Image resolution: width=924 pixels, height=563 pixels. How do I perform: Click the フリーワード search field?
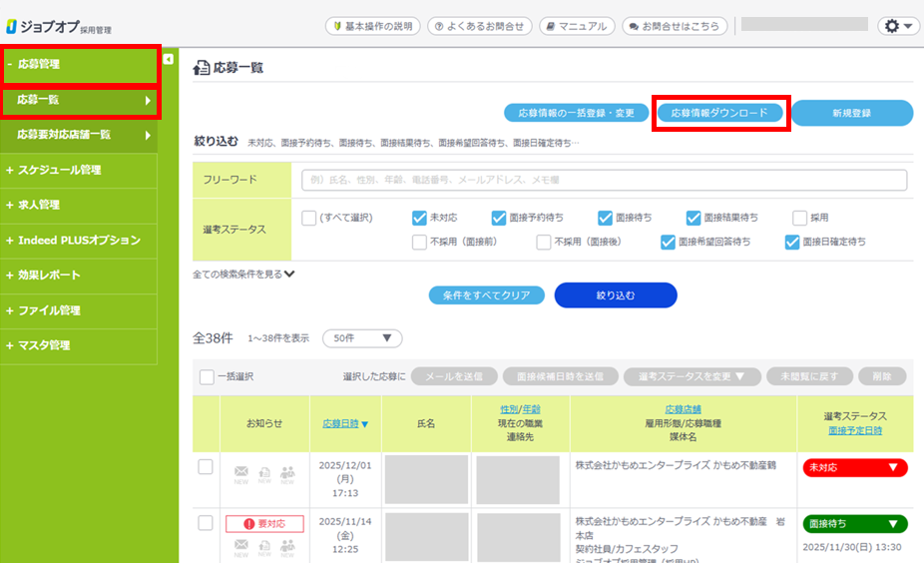pos(604,180)
